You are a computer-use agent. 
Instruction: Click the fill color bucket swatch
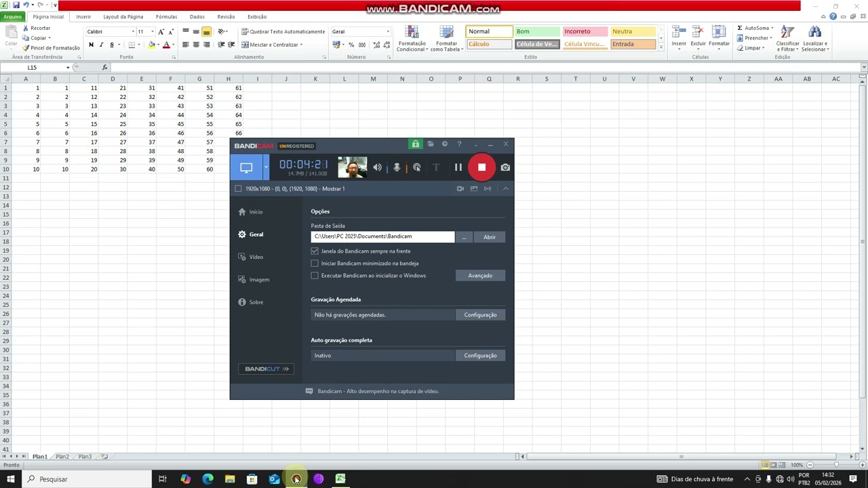point(151,45)
